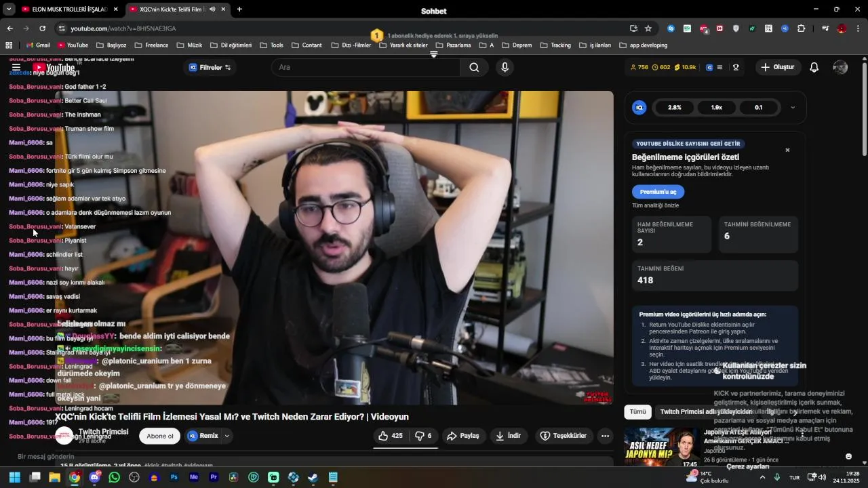Image resolution: width=868 pixels, height=488 pixels.
Task: Reload the page in Chrome
Action: pyautogui.click(x=42, y=28)
